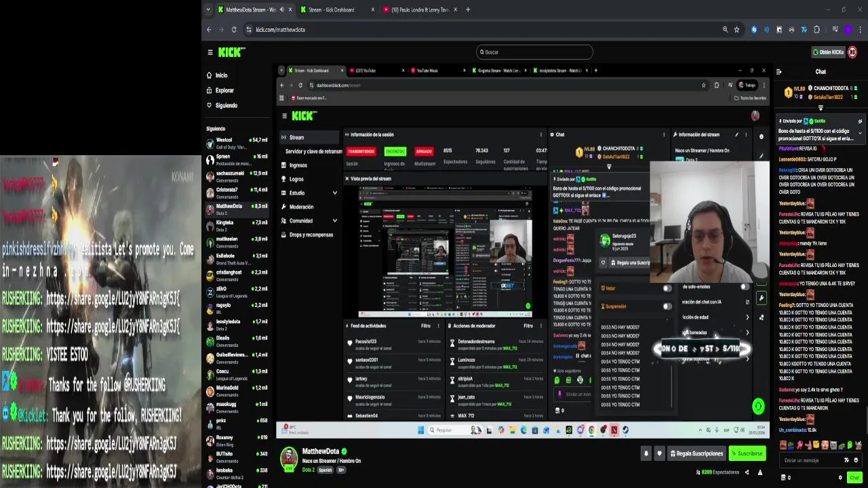Screen dimensions: 868x488
Task: Click the 8269 Espectadores viewer count
Action: 717,472
